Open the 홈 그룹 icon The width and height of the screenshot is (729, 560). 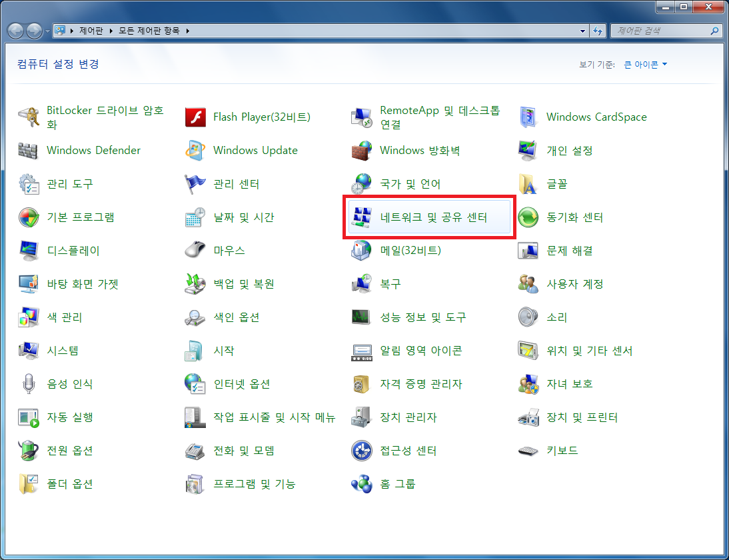click(362, 484)
